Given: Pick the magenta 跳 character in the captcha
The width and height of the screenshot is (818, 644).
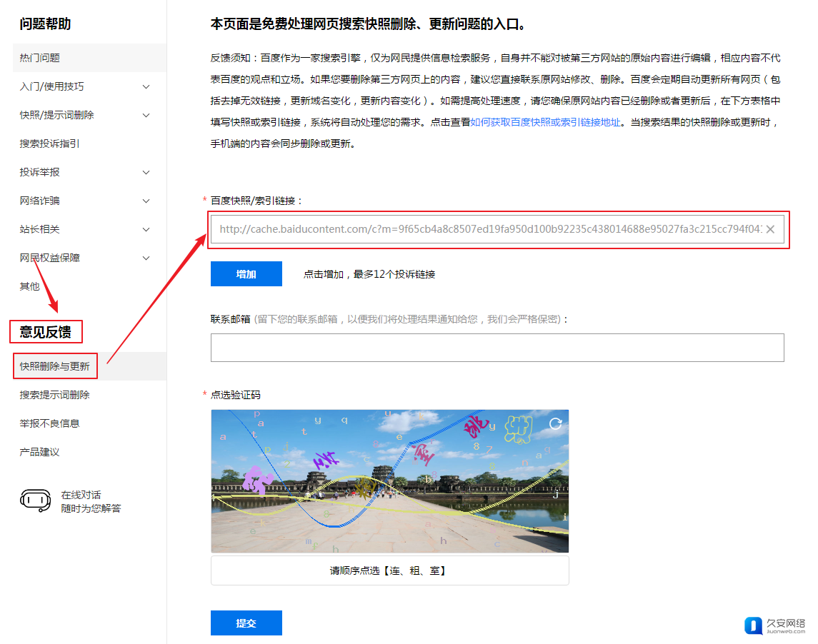Looking at the screenshot, I should click(475, 426).
